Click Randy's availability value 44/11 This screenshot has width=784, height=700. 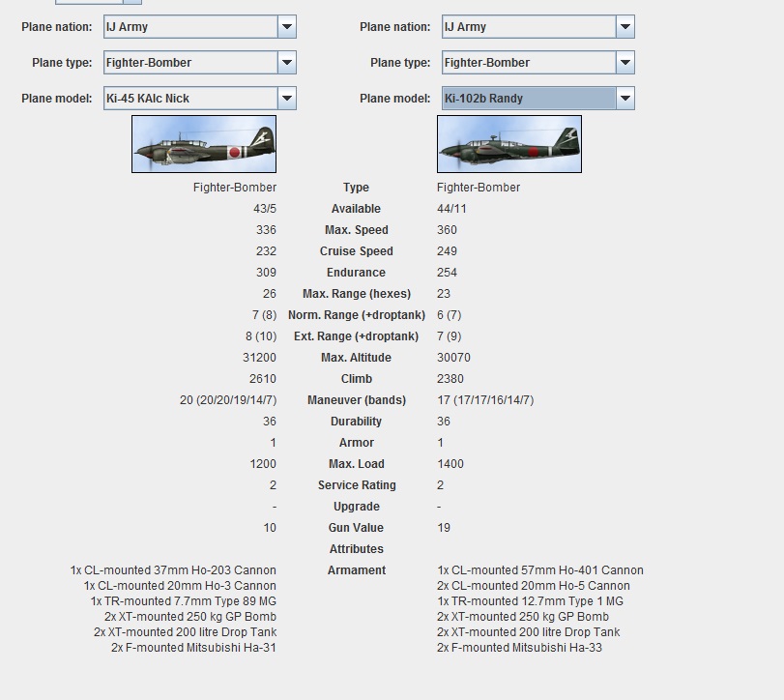[451, 209]
